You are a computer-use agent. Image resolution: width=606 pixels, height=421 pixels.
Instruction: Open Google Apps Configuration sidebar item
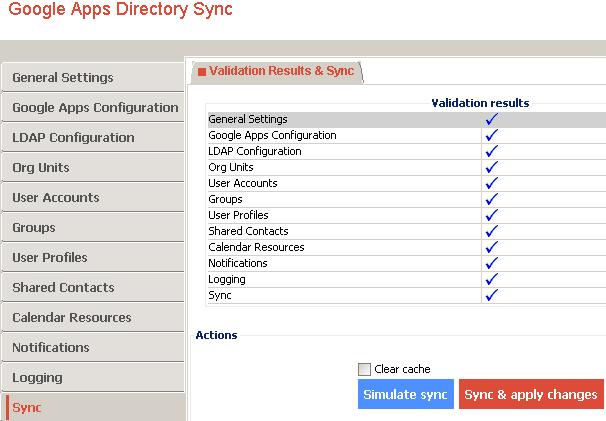(x=93, y=107)
